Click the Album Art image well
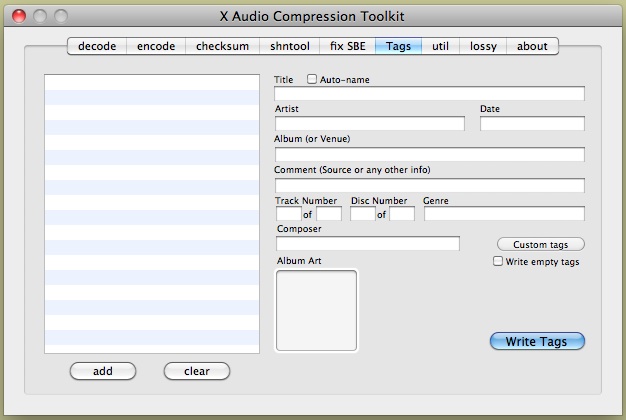Image resolution: width=626 pixels, height=420 pixels. tap(316, 310)
